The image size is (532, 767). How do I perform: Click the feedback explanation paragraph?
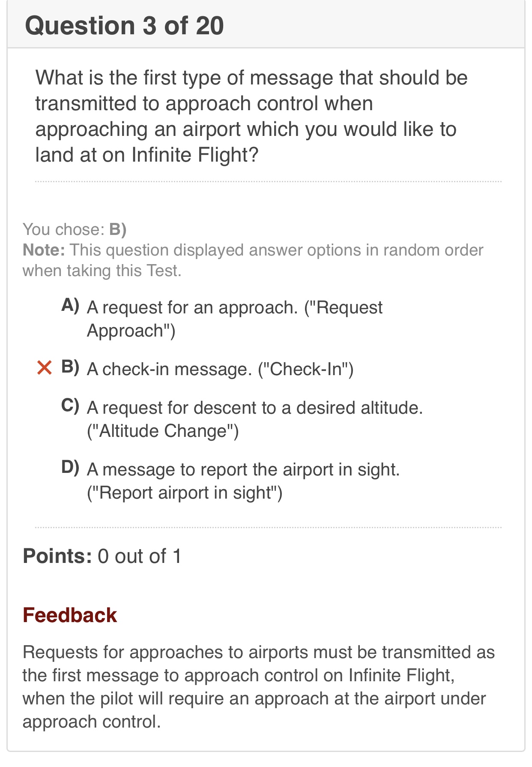tap(258, 687)
